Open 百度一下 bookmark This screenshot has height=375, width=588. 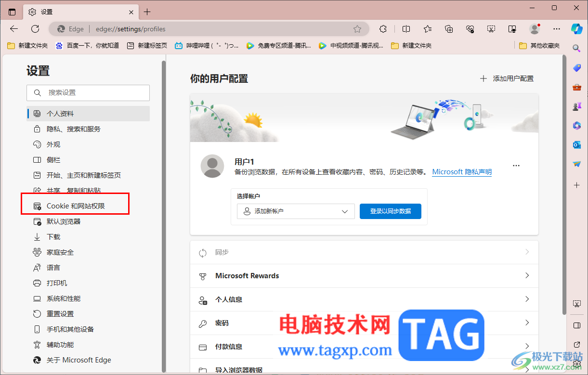[87, 46]
